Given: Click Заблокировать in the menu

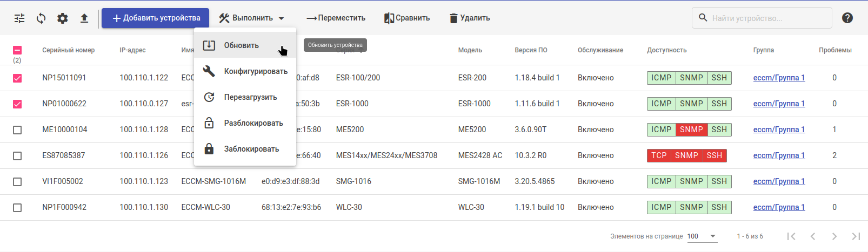Looking at the screenshot, I should tap(251, 149).
